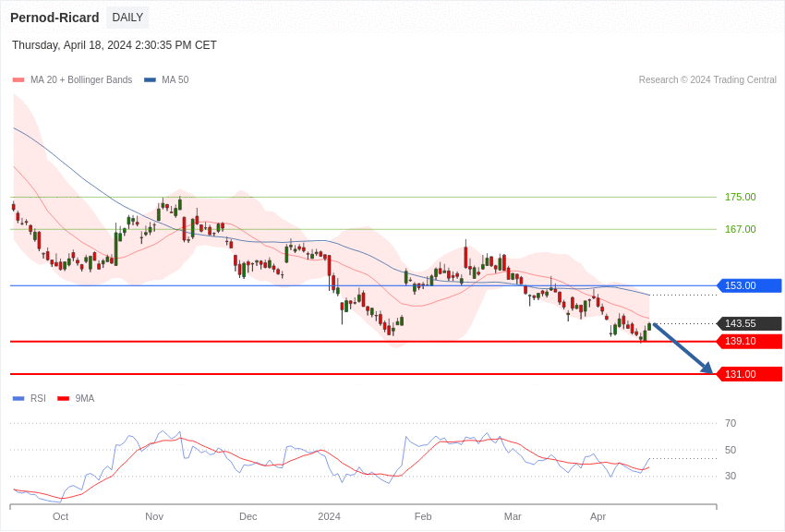Toggle the 9MA legend entry
Screen dimensions: 785x532
point(85,399)
